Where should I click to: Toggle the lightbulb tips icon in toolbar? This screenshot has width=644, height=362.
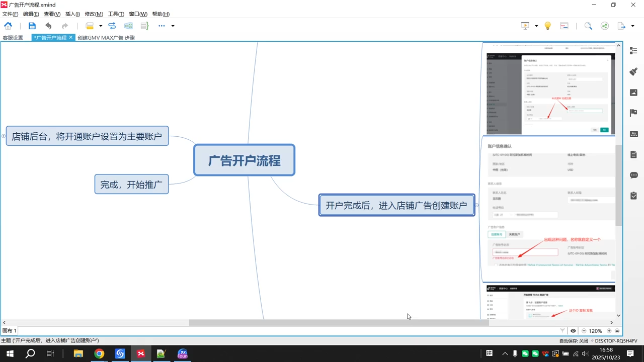point(548,26)
